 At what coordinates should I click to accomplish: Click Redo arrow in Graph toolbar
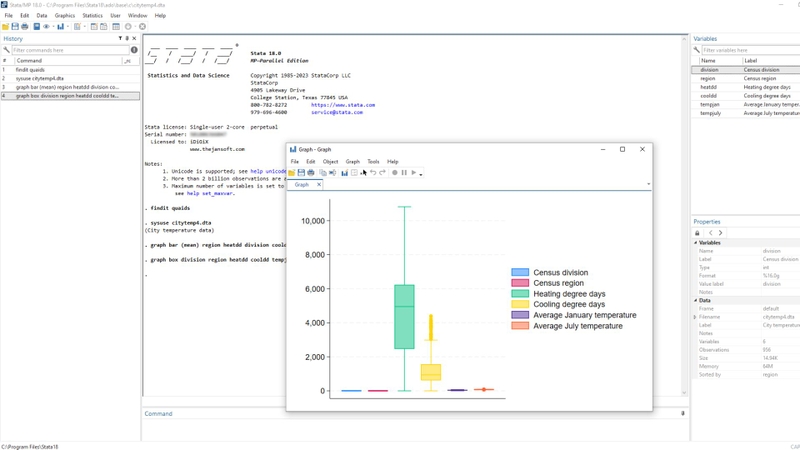(x=382, y=172)
